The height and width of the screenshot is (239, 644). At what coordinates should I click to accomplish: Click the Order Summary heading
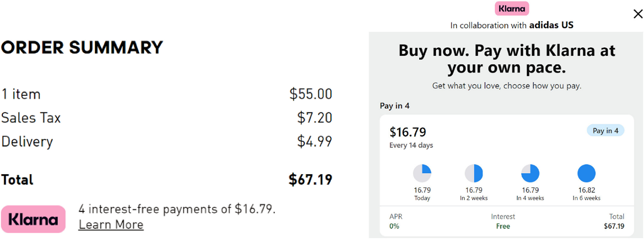tap(82, 48)
